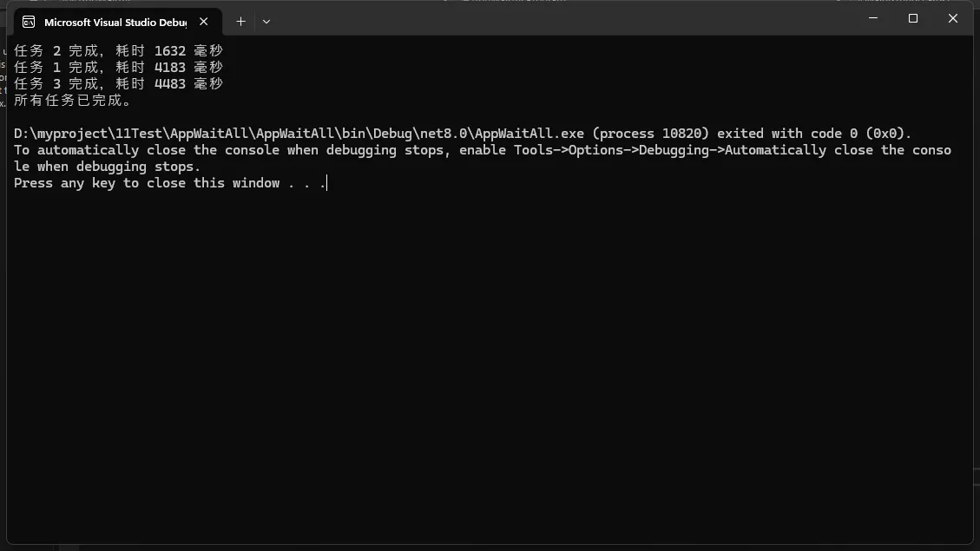This screenshot has height=551, width=980.
Task: Close the Microsoft Visual Studio Debug tab
Action: tap(203, 22)
